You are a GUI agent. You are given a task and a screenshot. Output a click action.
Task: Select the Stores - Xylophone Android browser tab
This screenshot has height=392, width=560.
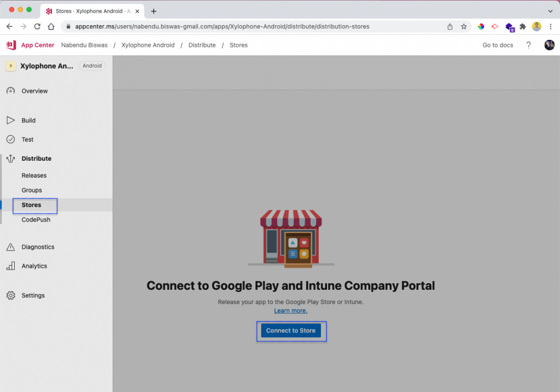pyautogui.click(x=93, y=11)
